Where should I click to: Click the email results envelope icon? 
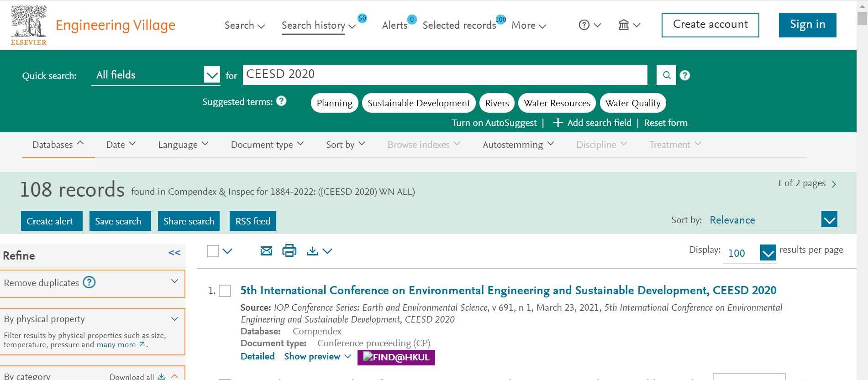click(266, 251)
